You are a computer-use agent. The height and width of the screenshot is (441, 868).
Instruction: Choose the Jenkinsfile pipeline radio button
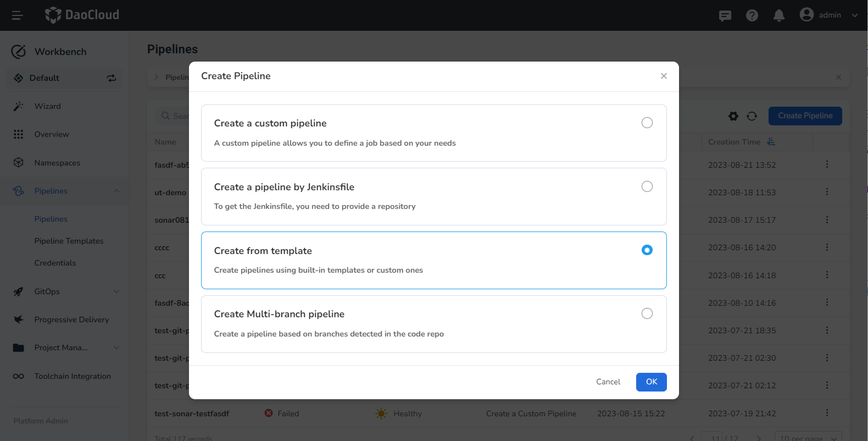tap(647, 186)
